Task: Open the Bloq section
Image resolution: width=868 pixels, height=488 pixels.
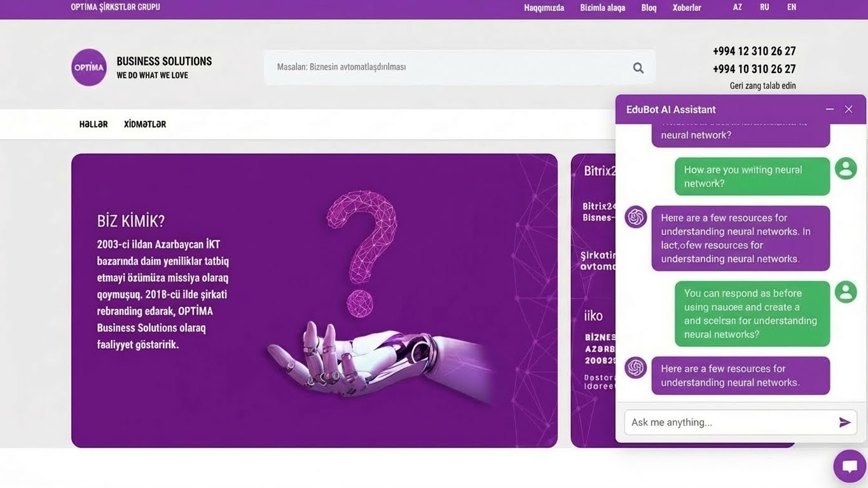Action: (649, 7)
